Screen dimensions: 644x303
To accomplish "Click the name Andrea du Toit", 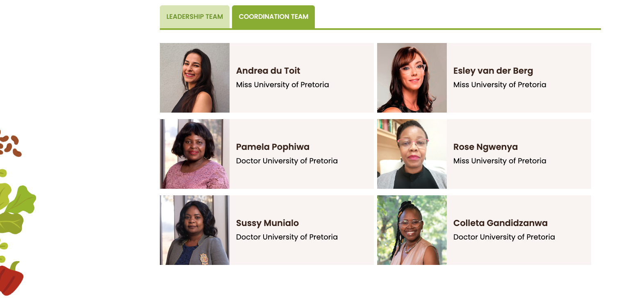I will point(268,71).
